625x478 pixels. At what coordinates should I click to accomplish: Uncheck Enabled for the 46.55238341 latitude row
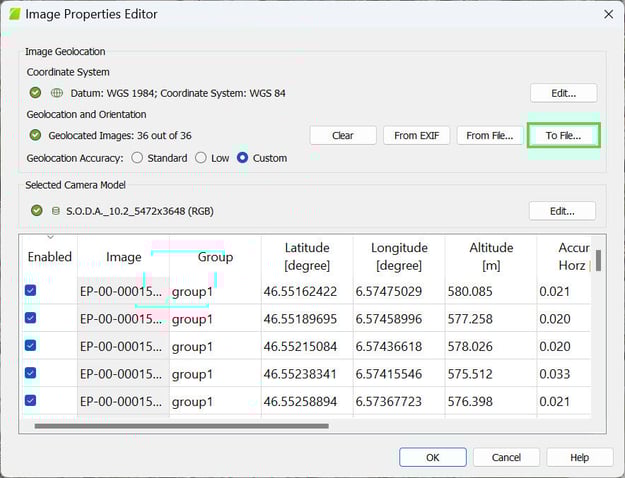point(30,373)
